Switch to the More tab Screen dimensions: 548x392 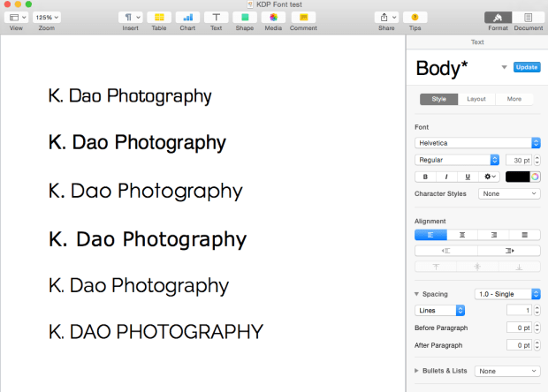pyautogui.click(x=514, y=99)
